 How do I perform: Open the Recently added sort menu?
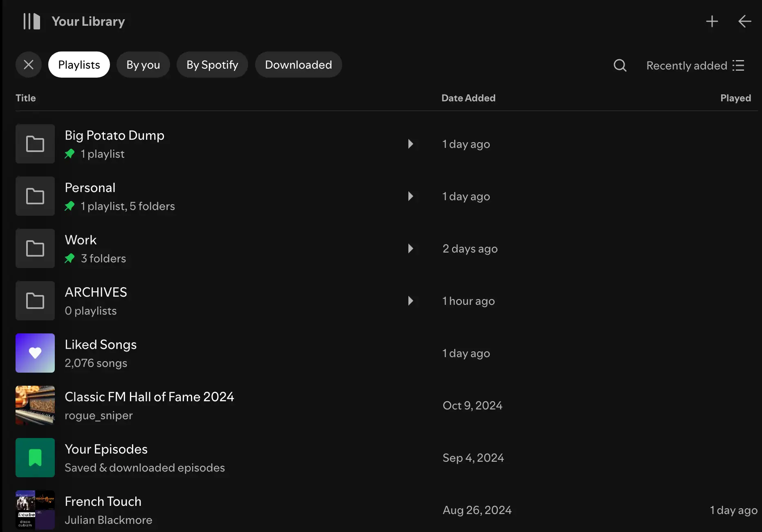point(687,65)
